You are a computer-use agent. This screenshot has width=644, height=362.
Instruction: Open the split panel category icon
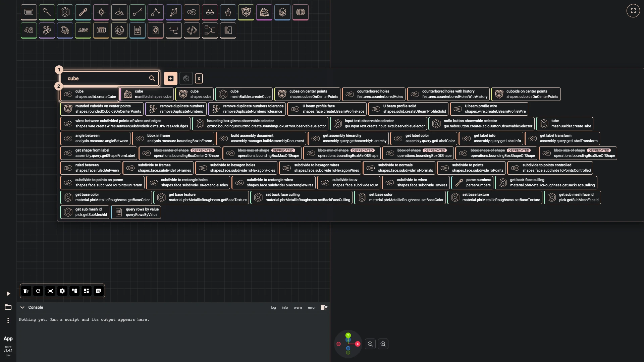(228, 31)
